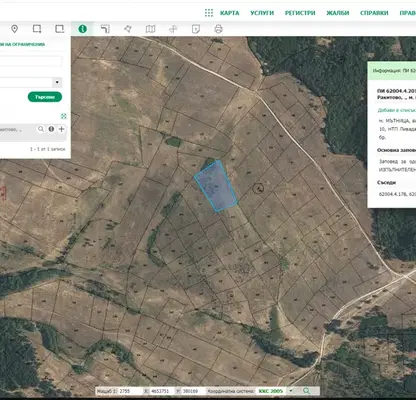
Task: Zoom to result with magnifier icon
Action: pos(41,129)
